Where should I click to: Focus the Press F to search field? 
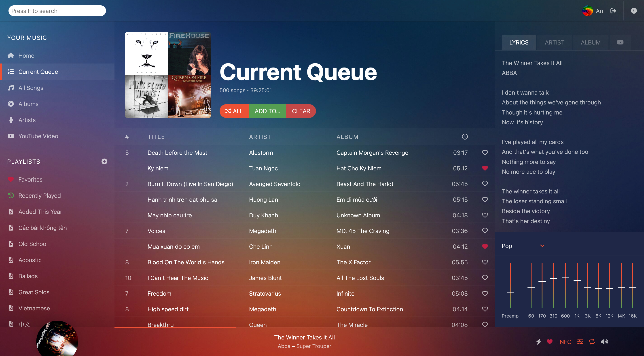[x=57, y=11]
